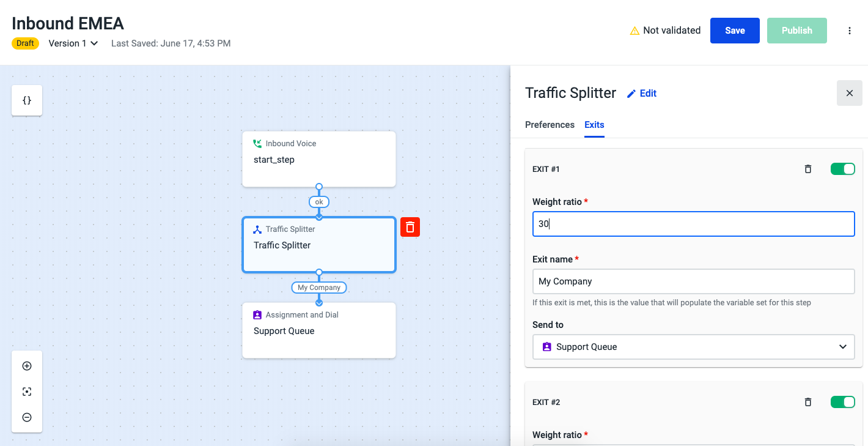The height and width of the screenshot is (446, 868).
Task: Select the Exits tab
Action: 594,125
